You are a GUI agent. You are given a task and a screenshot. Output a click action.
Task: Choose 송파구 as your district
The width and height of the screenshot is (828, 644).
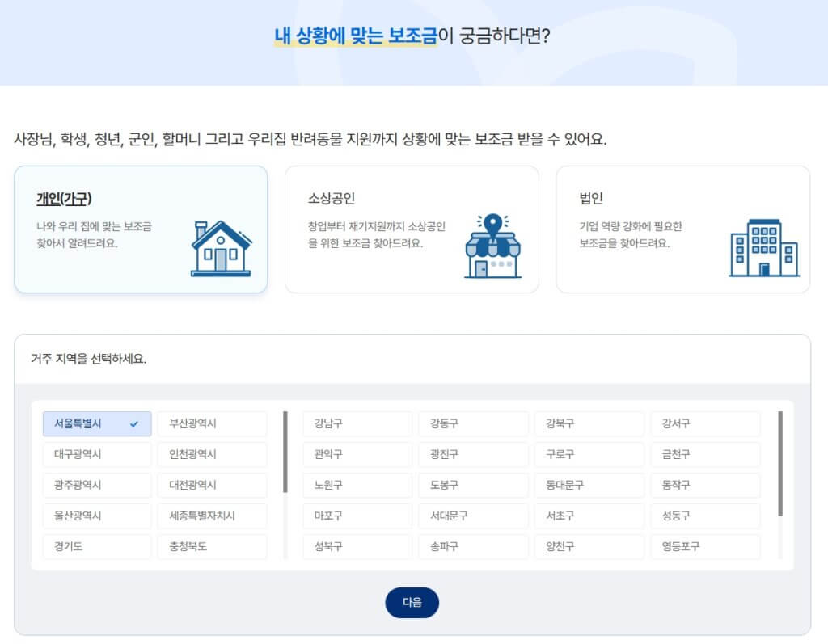473,546
